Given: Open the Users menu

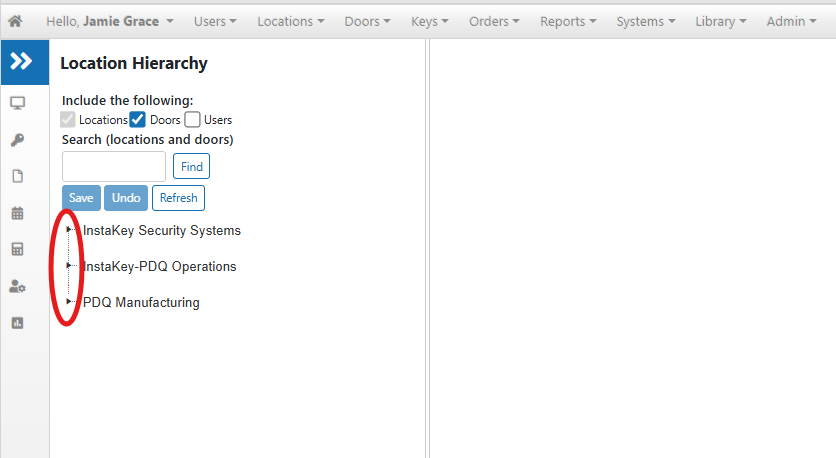Looking at the screenshot, I should [215, 21].
